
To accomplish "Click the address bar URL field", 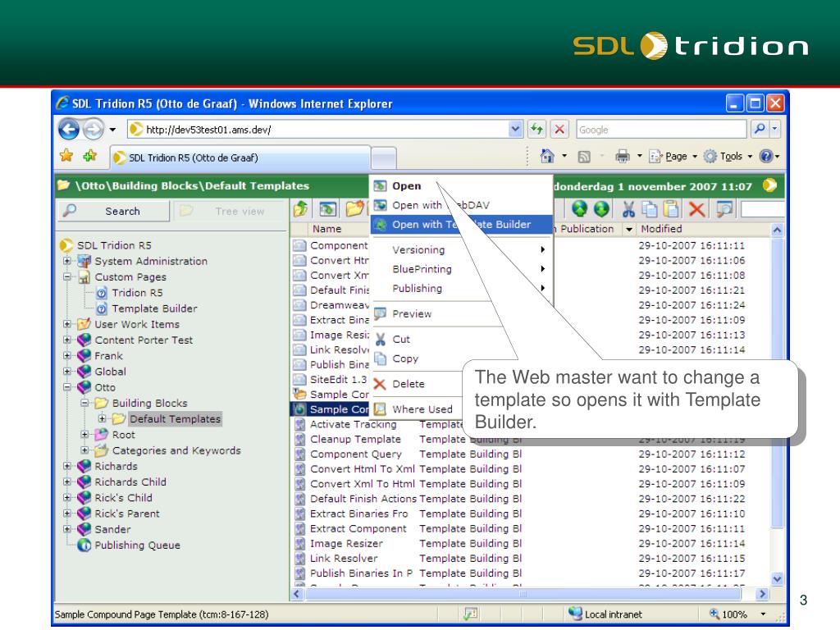I will point(317,129).
